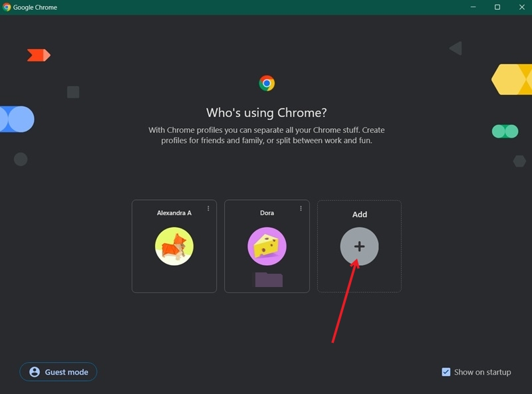Click the person icon in the Guest mode button
Viewport: 532px width, 394px height.
[x=34, y=372]
